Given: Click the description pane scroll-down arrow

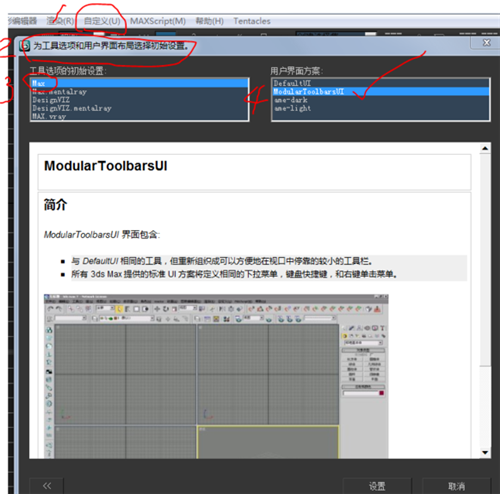Looking at the screenshot, I should pyautogui.click(x=485, y=452).
